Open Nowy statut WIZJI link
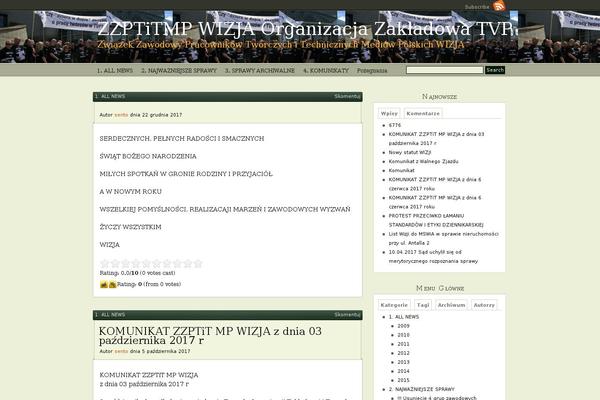Image resolution: width=600 pixels, height=400 pixels. tap(410, 152)
